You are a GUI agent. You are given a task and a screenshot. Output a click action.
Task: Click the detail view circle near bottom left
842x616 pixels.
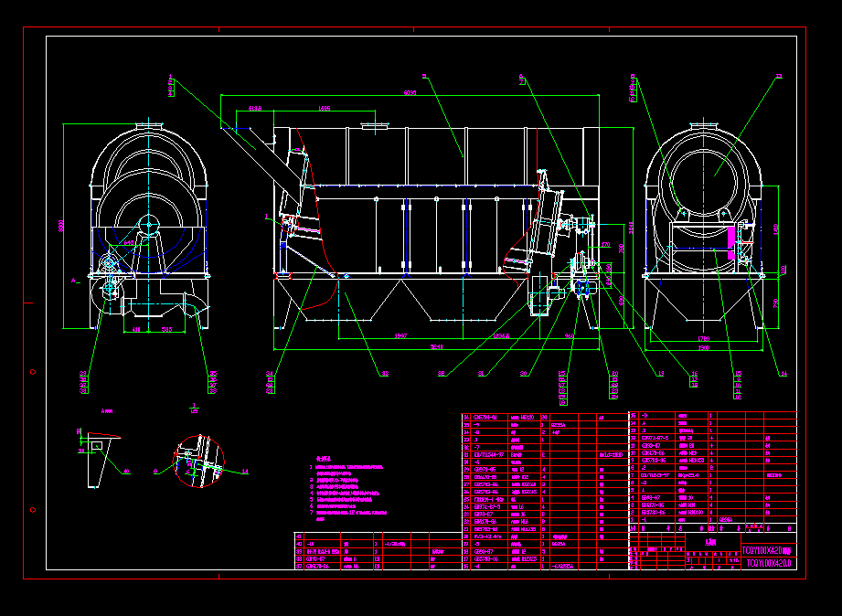pos(198,462)
